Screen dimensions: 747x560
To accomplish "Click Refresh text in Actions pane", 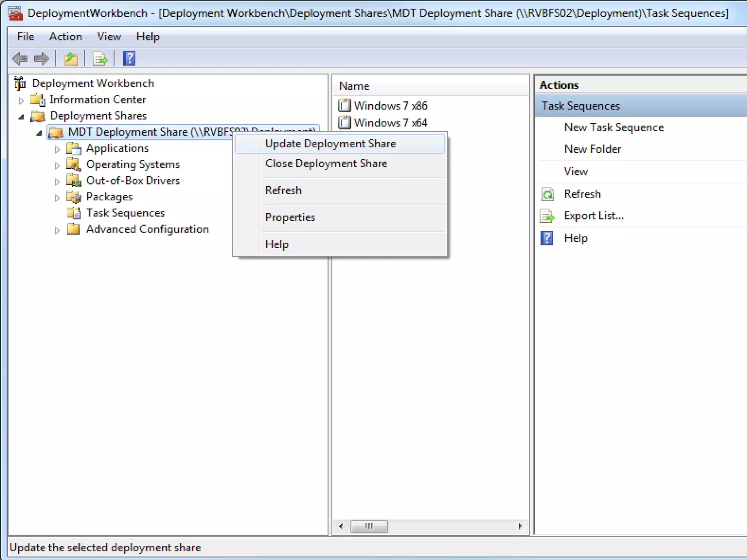I will click(x=582, y=194).
